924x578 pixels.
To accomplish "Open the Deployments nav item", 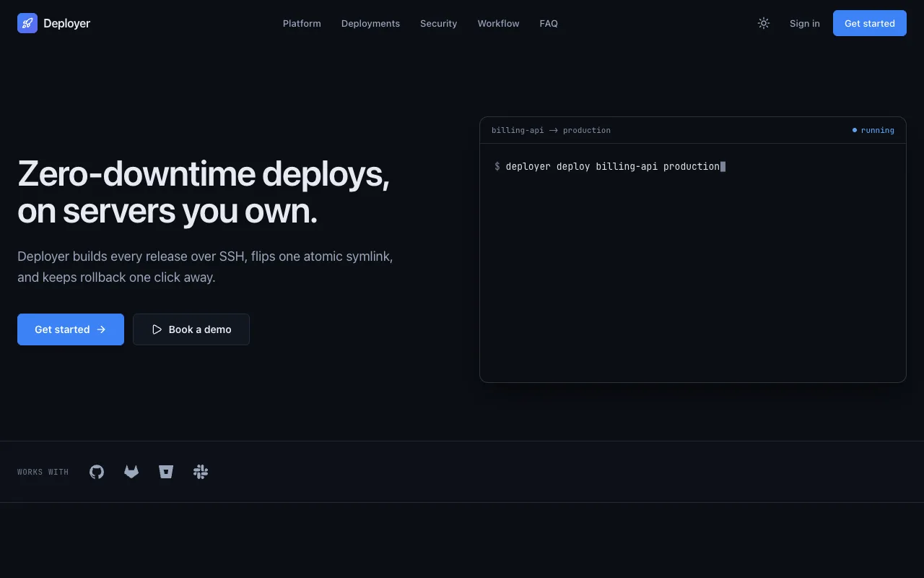I will click(x=370, y=23).
